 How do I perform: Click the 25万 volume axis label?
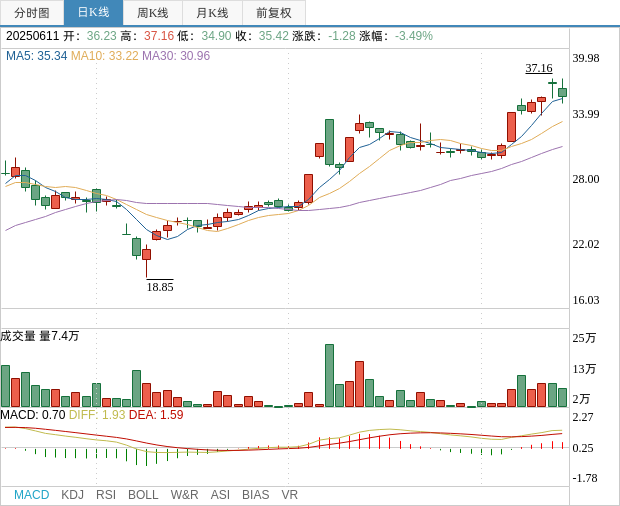[x=584, y=338]
